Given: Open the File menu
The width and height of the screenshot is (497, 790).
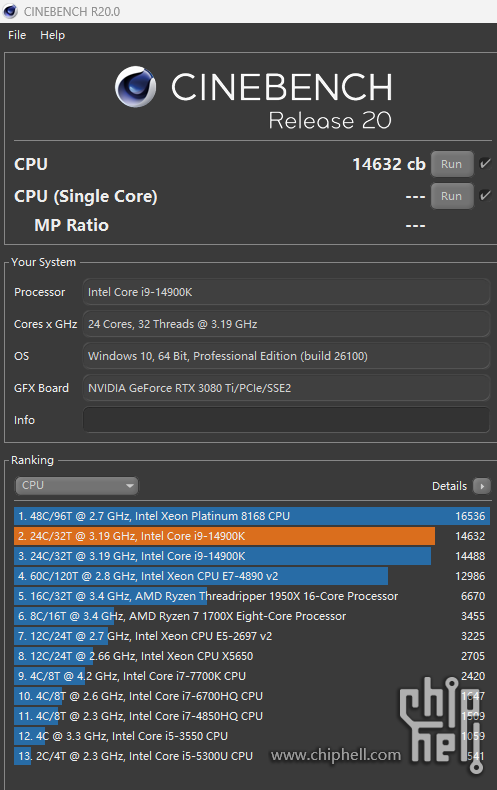Looking at the screenshot, I should pyautogui.click(x=17, y=35).
